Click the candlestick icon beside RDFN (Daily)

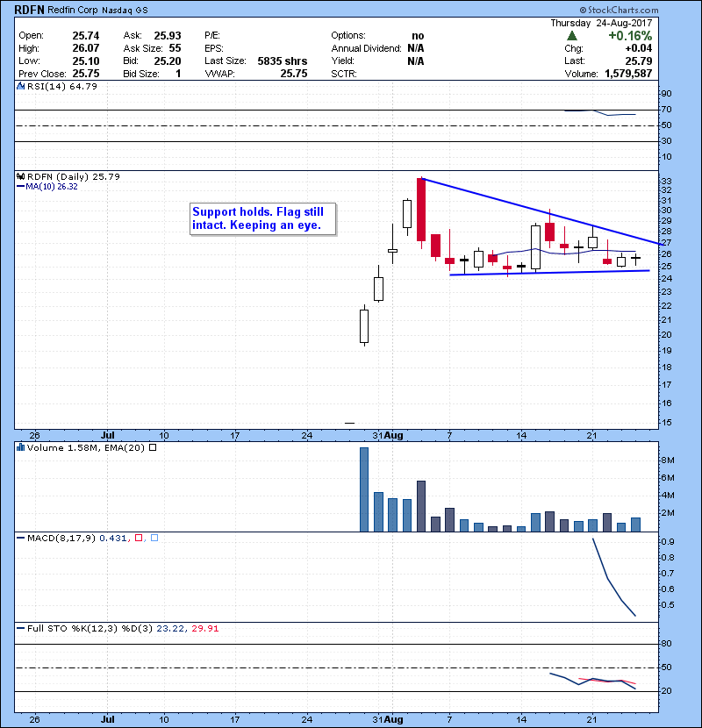coord(20,176)
